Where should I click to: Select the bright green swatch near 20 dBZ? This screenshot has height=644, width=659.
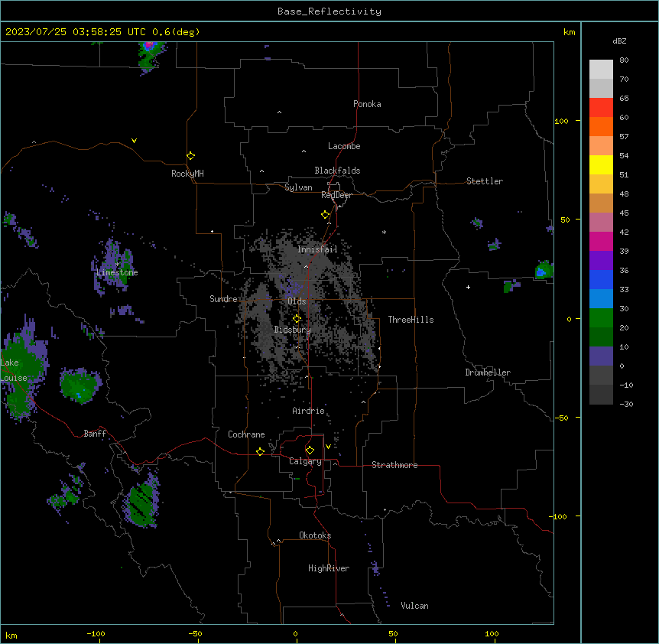(x=601, y=318)
